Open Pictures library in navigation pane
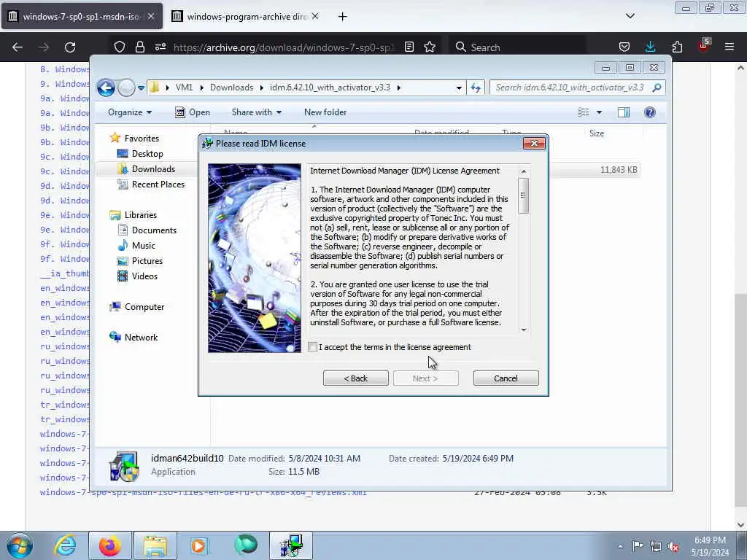This screenshot has height=560, width=747. tap(147, 261)
